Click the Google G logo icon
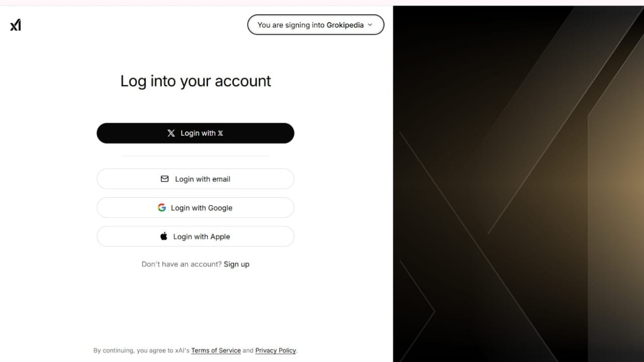Image resolution: width=644 pixels, height=362 pixels. 162,208
